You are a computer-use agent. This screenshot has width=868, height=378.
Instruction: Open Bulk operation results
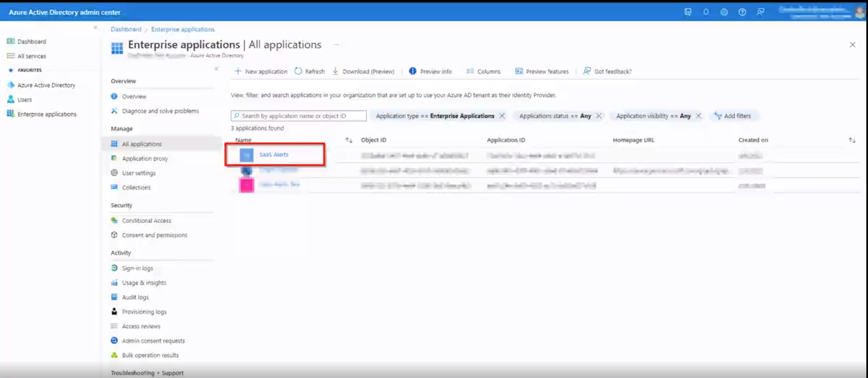(x=150, y=355)
